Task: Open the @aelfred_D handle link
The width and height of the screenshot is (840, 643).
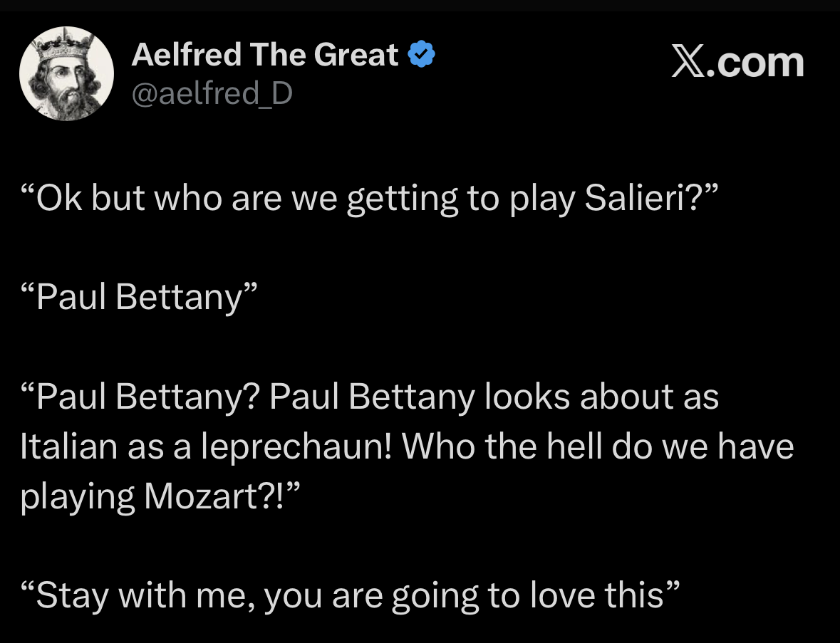Action: [x=212, y=93]
